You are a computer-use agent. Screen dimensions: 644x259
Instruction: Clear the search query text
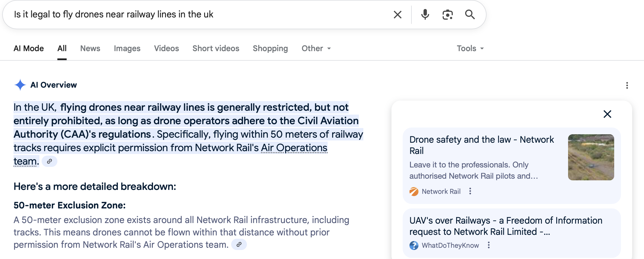pyautogui.click(x=397, y=15)
